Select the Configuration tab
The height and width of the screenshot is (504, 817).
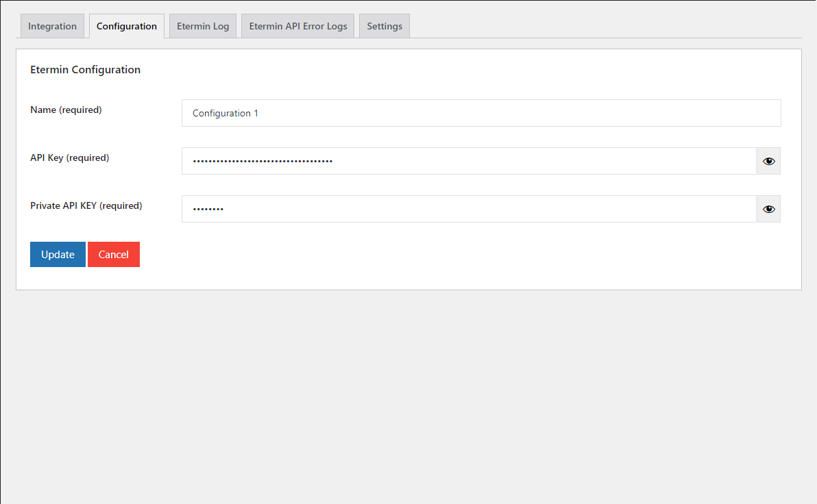coord(127,26)
